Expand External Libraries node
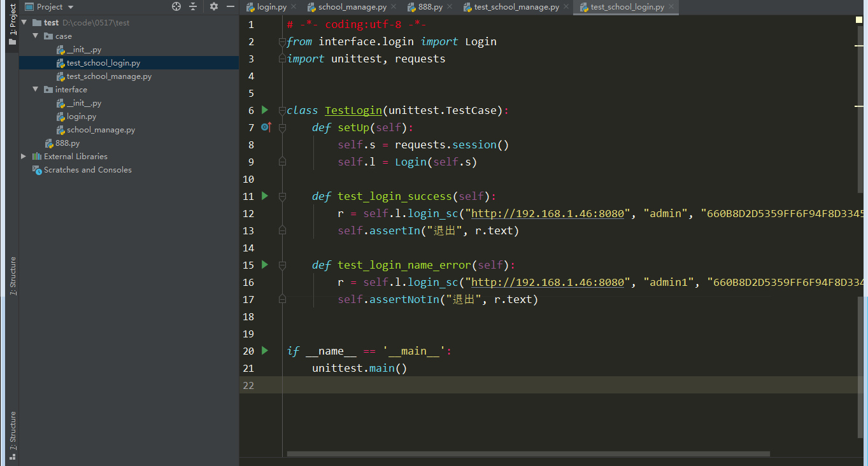Image resolution: width=868 pixels, height=466 pixels. tap(24, 156)
